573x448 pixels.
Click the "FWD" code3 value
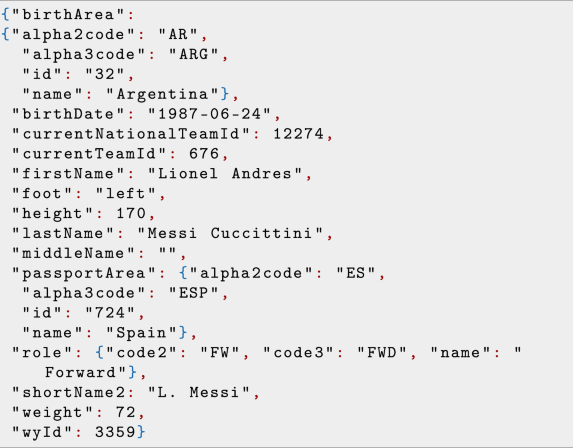[382, 353]
